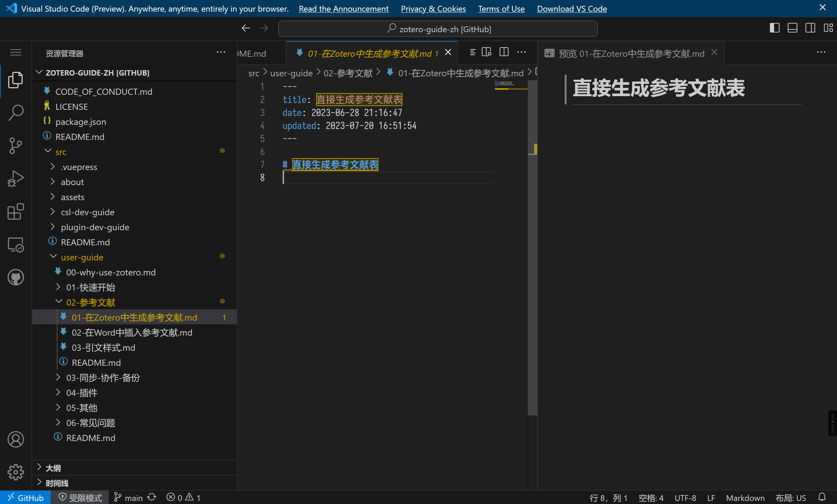Switch to the 01-在Zotero中生成参考文献.md tab
Screen dimensions: 837x504
coord(370,53)
